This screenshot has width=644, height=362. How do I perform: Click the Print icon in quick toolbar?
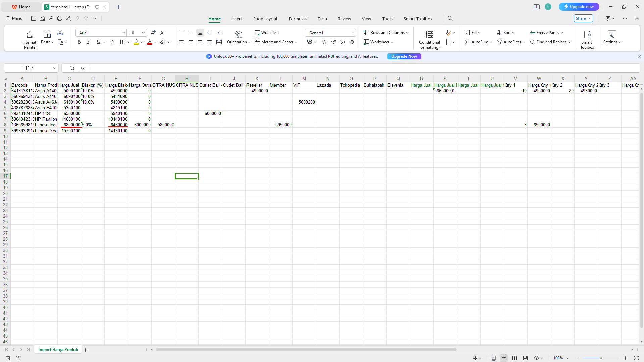click(x=60, y=18)
